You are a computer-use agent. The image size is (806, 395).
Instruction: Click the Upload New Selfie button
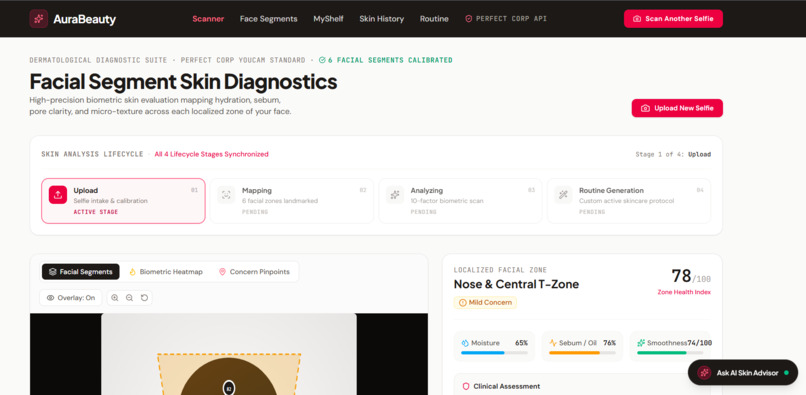[x=677, y=108]
